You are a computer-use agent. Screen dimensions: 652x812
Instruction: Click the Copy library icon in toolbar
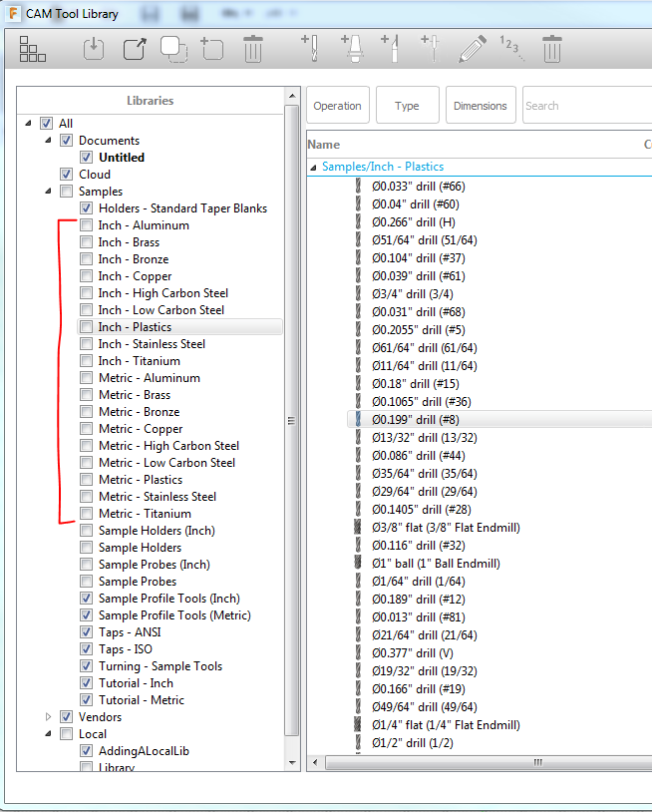pos(173,49)
